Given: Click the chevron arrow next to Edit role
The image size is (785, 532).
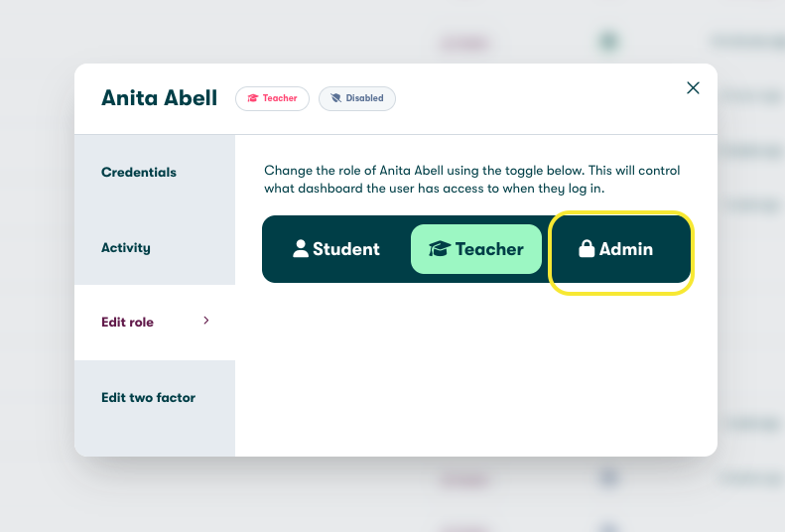Looking at the screenshot, I should (x=206, y=321).
